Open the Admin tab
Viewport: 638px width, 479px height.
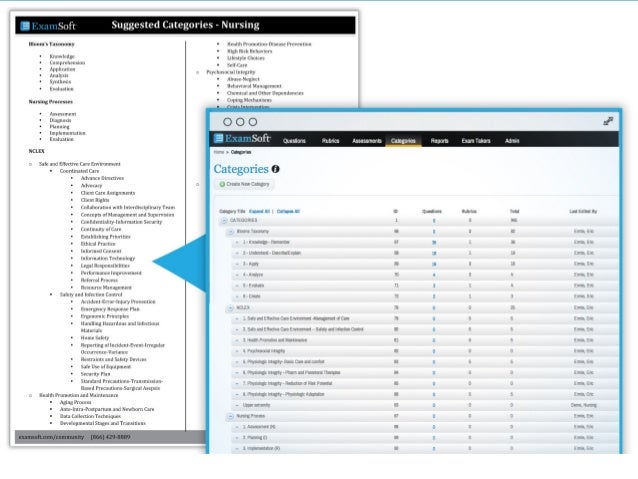[512, 141]
